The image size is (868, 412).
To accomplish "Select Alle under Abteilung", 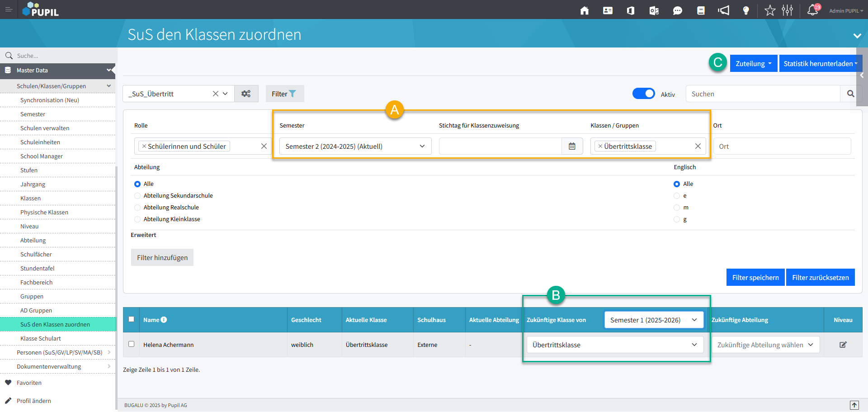I will click(x=137, y=184).
